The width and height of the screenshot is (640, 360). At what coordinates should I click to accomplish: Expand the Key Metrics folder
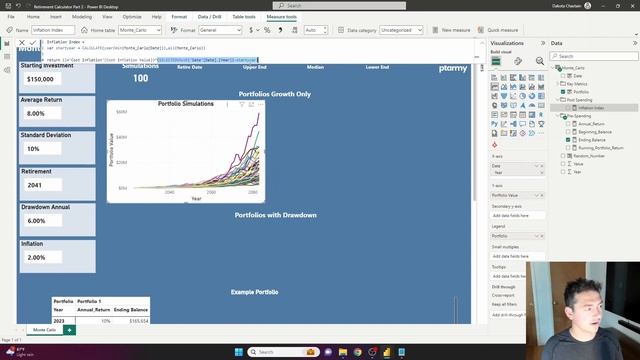click(x=558, y=84)
